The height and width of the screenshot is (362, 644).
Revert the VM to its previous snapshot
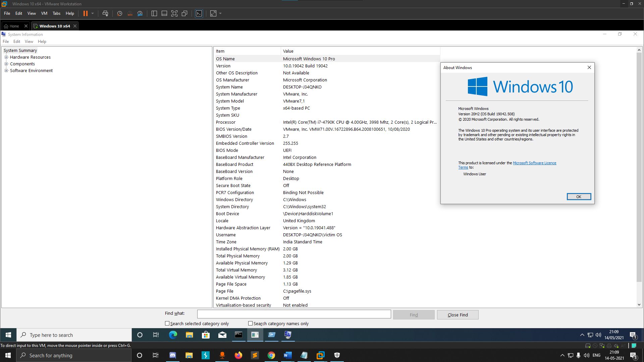click(130, 13)
